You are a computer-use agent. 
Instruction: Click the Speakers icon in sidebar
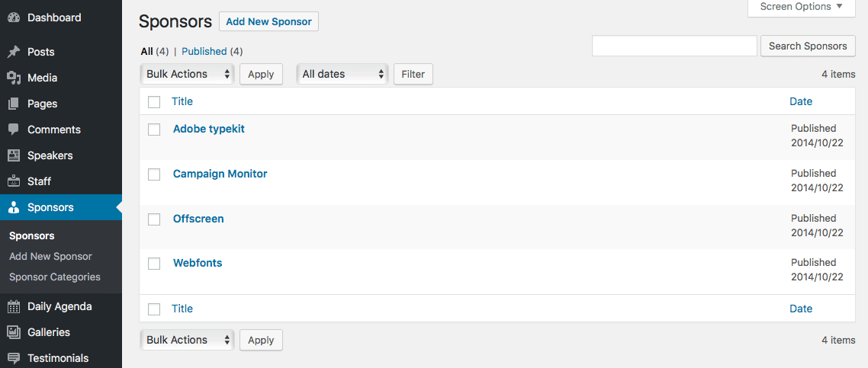(14, 155)
